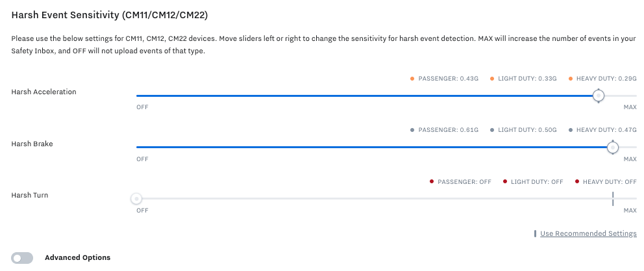The image size is (644, 271).
Task: Click the Harsh Acceleration slider handle
Action: click(x=599, y=96)
